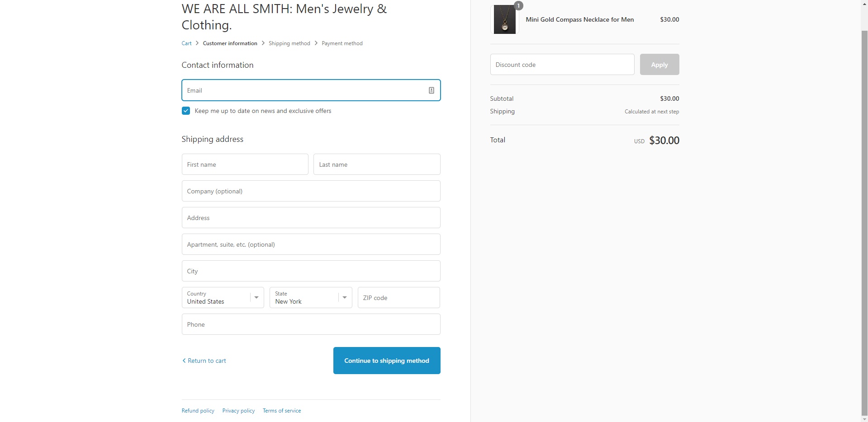Image resolution: width=868 pixels, height=422 pixels.
Task: Focus the First name field
Action: [245, 164]
